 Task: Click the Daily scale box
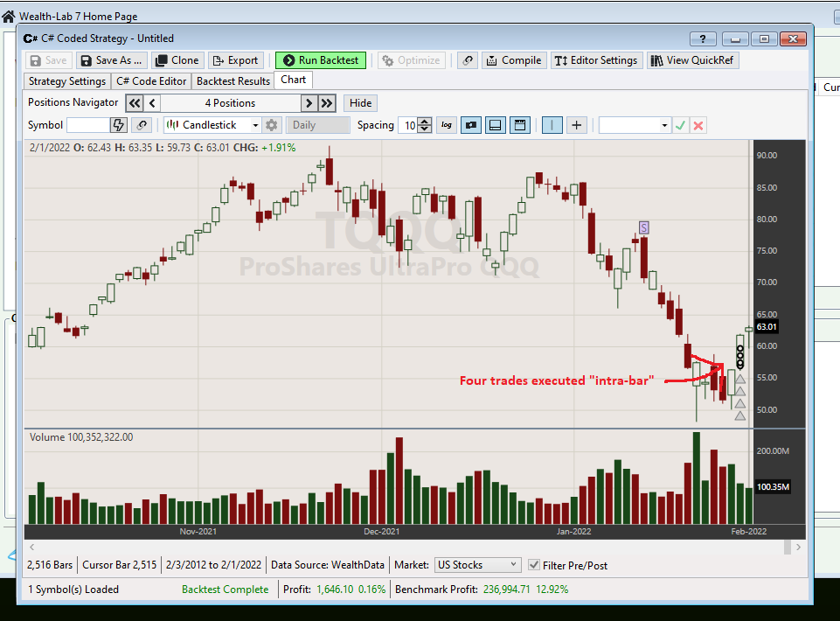[x=317, y=125]
